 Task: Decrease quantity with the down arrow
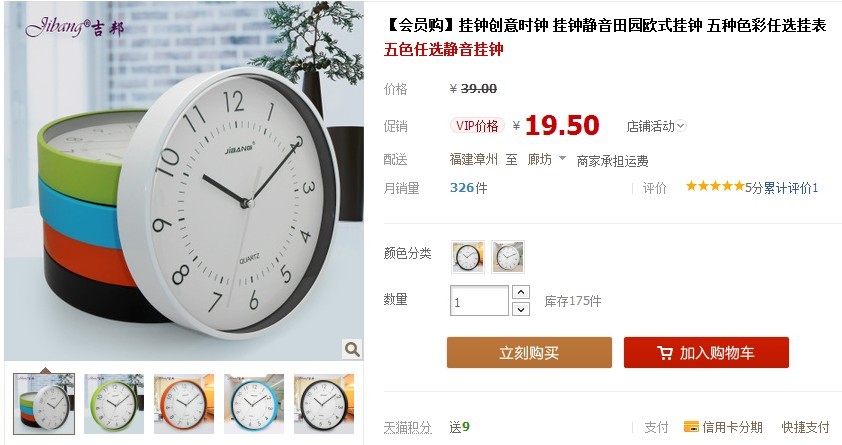521,309
